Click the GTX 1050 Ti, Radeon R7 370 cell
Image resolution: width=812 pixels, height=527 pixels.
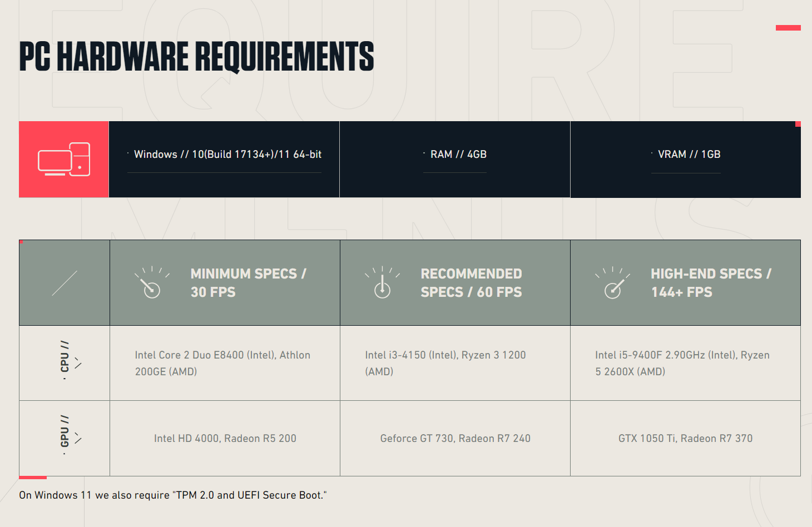tap(686, 438)
